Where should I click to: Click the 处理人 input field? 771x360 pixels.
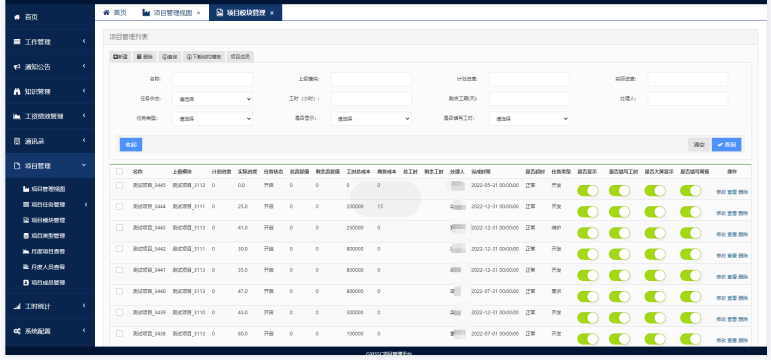688,99
